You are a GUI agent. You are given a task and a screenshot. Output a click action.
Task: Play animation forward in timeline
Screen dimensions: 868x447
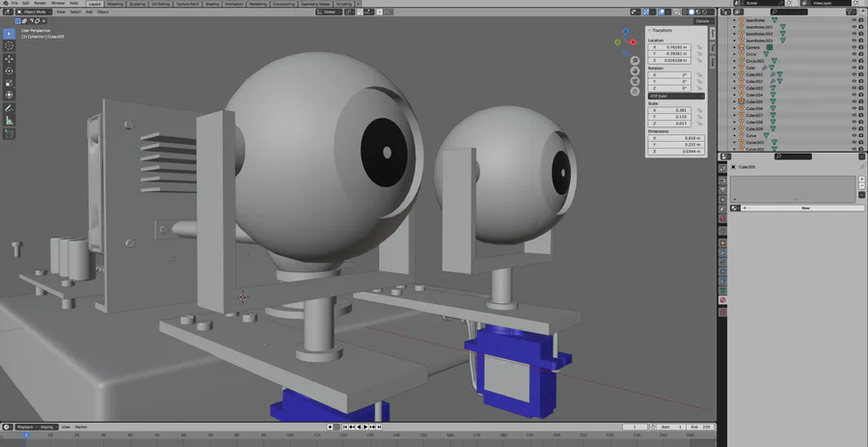(366, 427)
